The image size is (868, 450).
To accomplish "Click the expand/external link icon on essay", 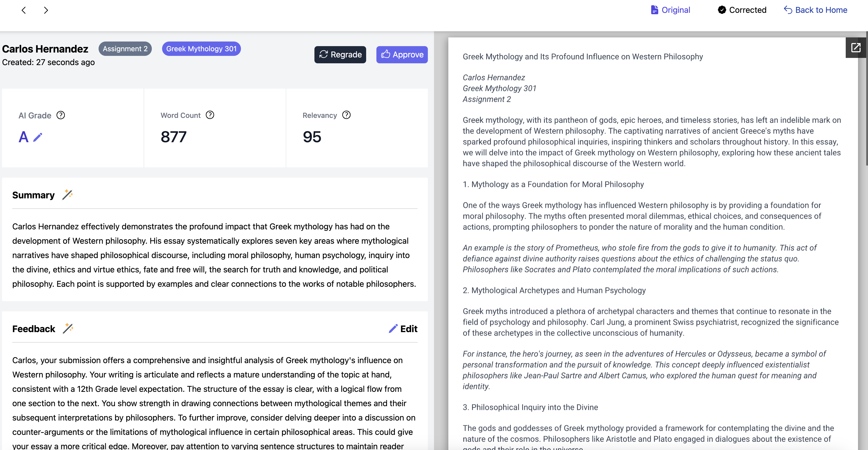I will coord(855,49).
